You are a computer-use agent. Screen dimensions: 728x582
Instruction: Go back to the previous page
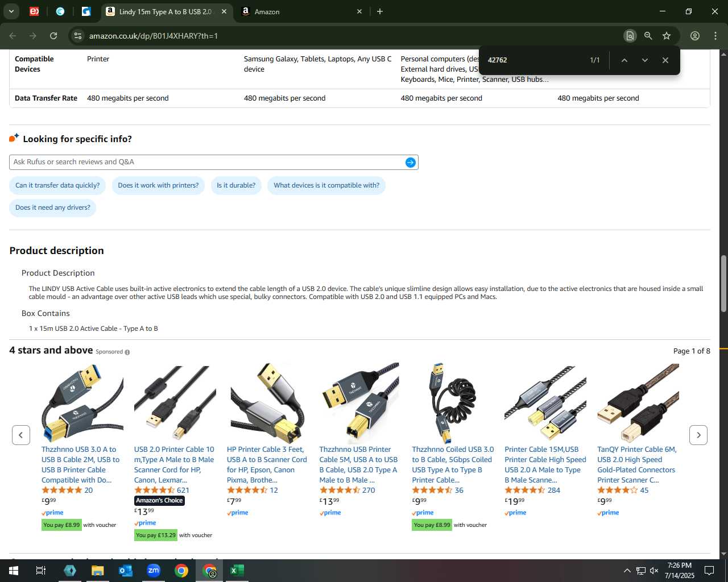13,36
